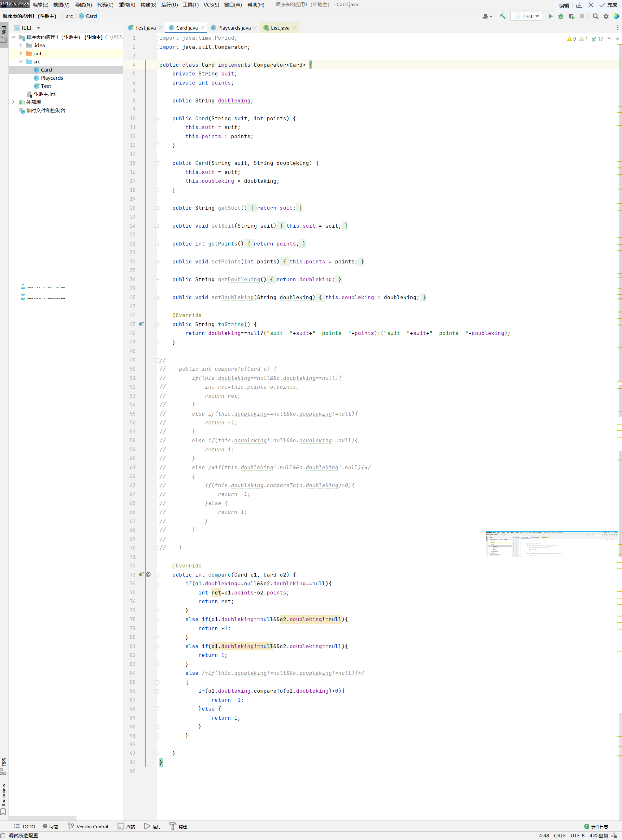This screenshot has height=840, width=622.
Task: Close the Card.java tab
Action: [203, 28]
